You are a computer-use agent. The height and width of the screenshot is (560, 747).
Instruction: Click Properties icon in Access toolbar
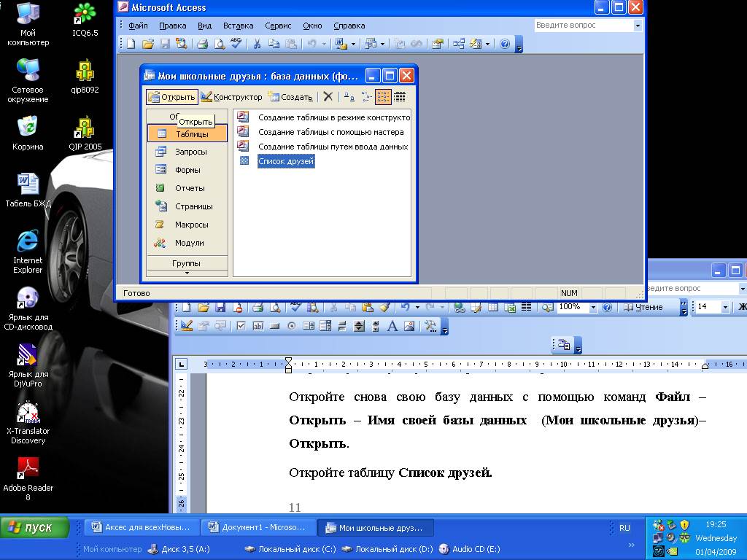tap(438, 44)
